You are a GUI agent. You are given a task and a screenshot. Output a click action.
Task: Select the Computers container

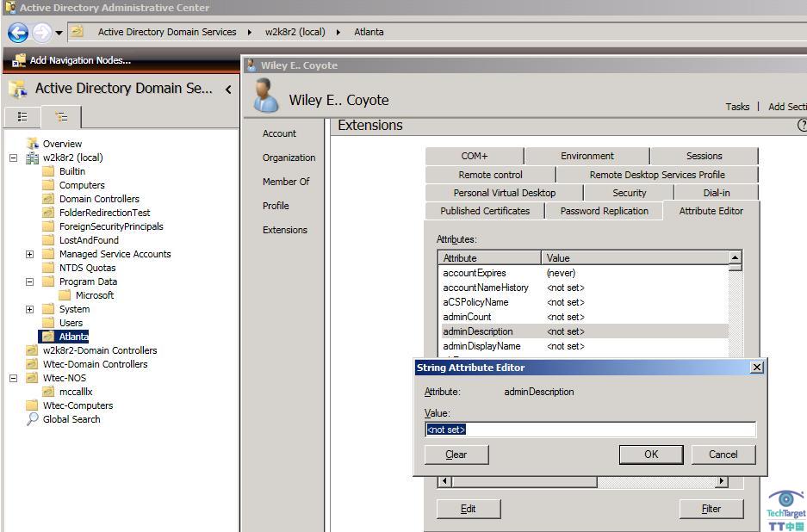81,185
